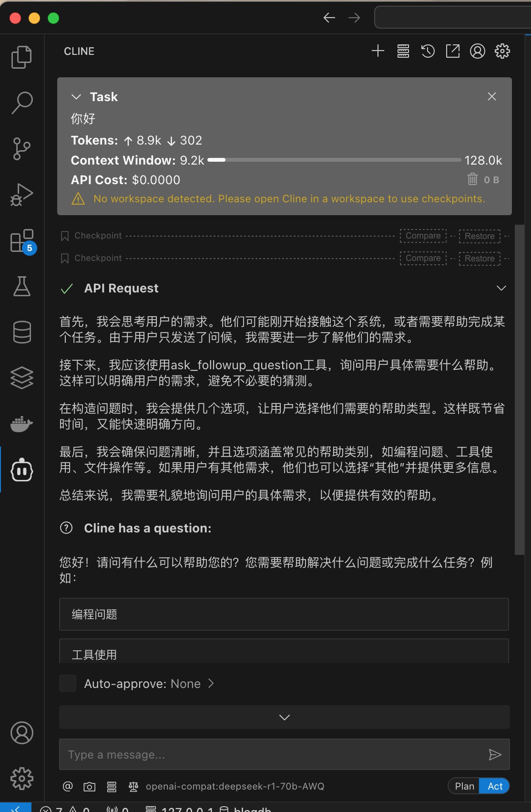Choose the 编程问题 option
This screenshot has height=812, width=531.
point(284,614)
